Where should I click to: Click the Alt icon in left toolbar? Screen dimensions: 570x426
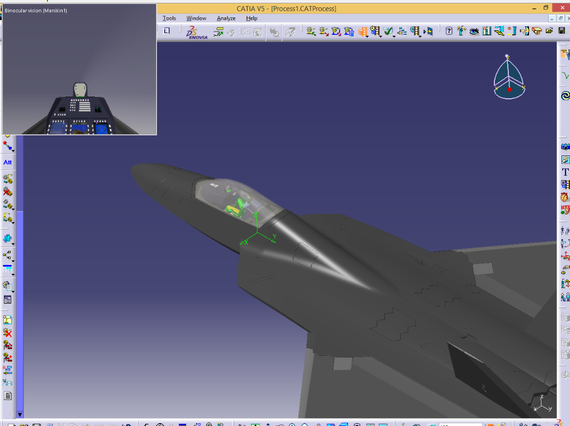[7, 162]
